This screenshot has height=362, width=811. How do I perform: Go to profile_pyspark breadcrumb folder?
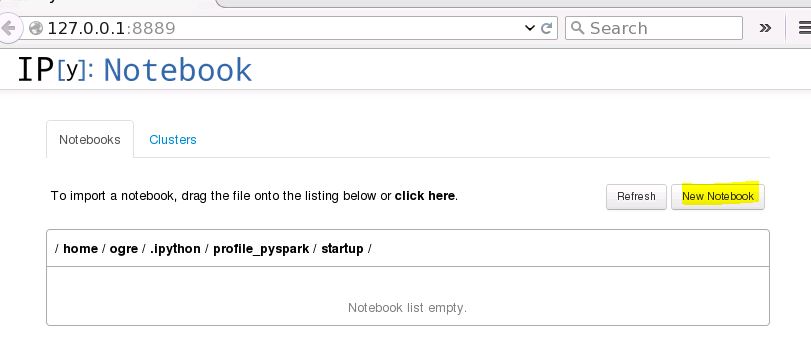point(261,249)
